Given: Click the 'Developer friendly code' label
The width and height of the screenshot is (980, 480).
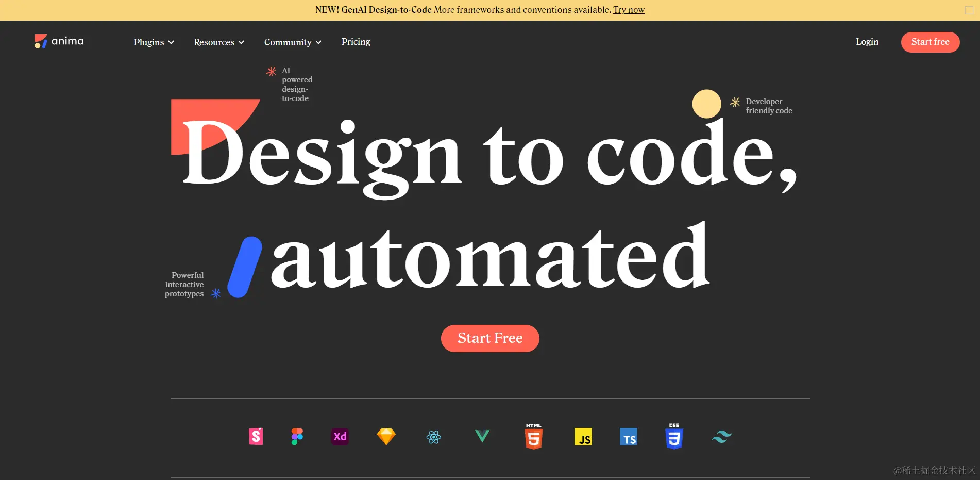Looking at the screenshot, I should (769, 106).
